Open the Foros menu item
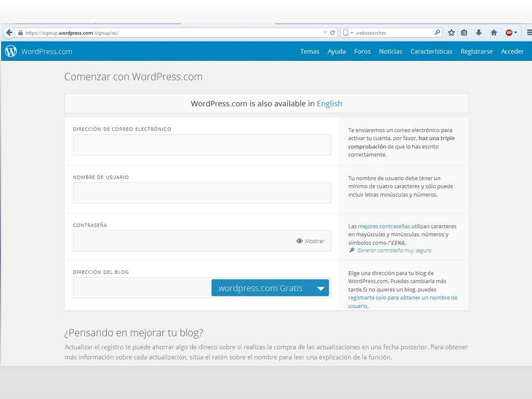The width and height of the screenshot is (532, 399). (x=362, y=51)
